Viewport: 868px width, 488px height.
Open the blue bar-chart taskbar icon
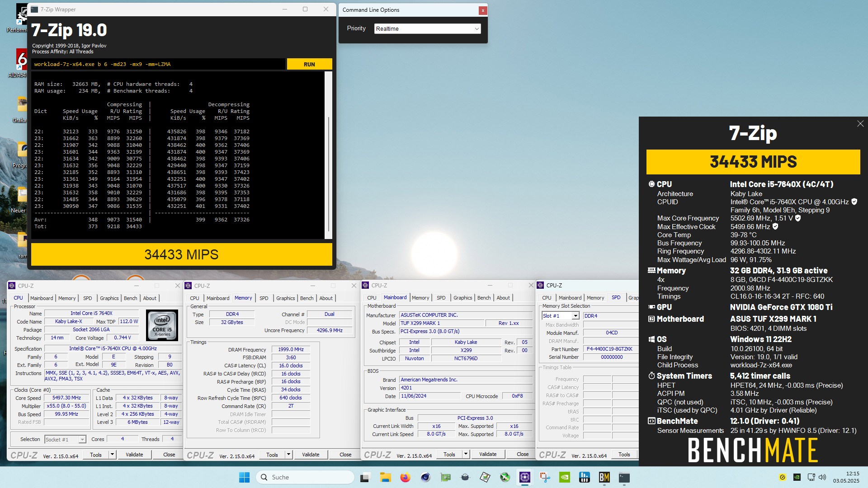[585, 477]
